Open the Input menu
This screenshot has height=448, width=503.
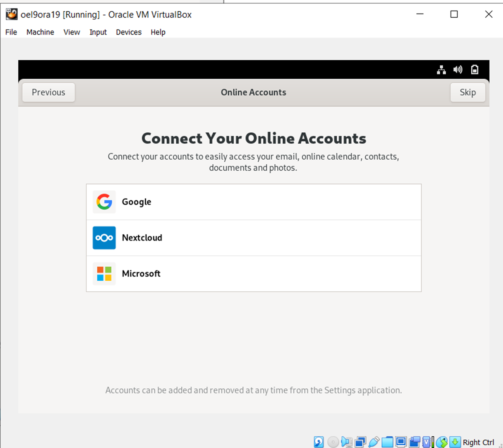98,32
